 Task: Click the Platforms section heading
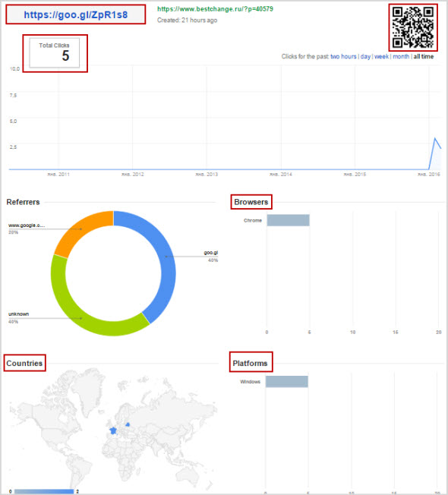click(250, 364)
